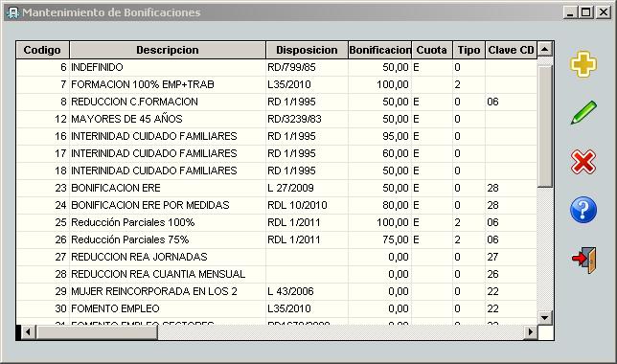Image resolution: width=617 pixels, height=364 pixels.
Task: Select INTERINIDAD CUIDADO FAMILIARES row with code 18
Action: point(277,171)
